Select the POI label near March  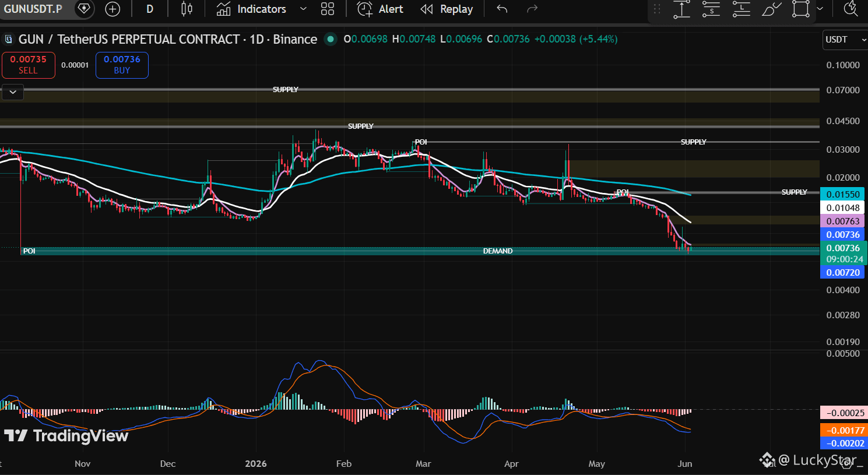(421, 142)
